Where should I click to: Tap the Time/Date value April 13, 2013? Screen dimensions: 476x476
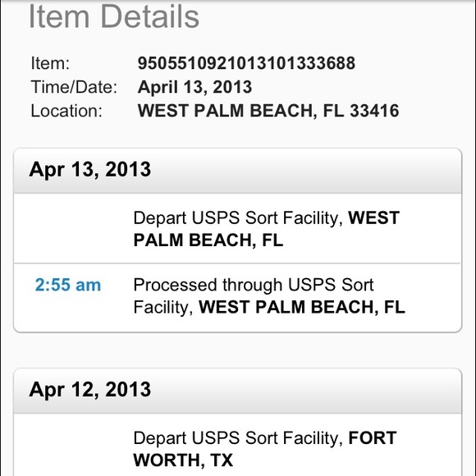click(195, 87)
